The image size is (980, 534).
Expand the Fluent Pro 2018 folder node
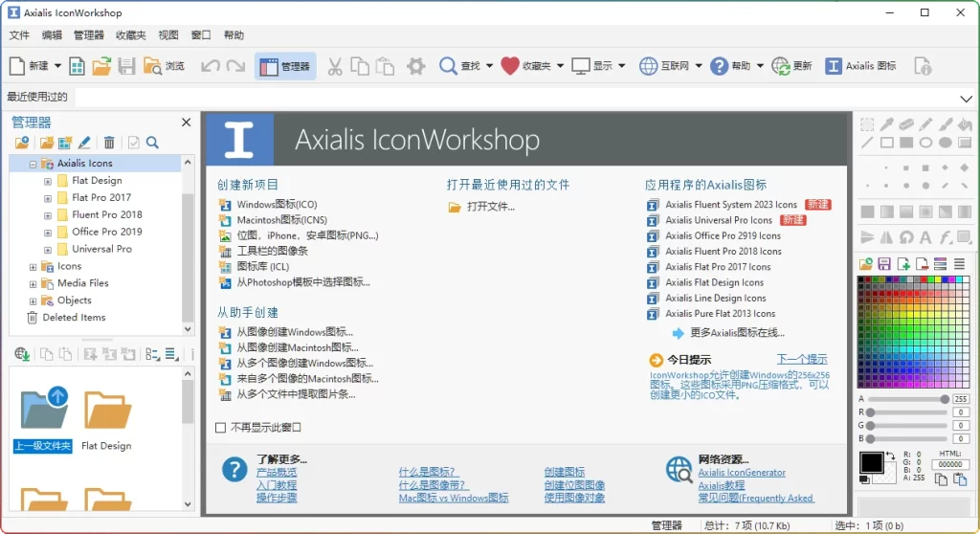point(48,215)
